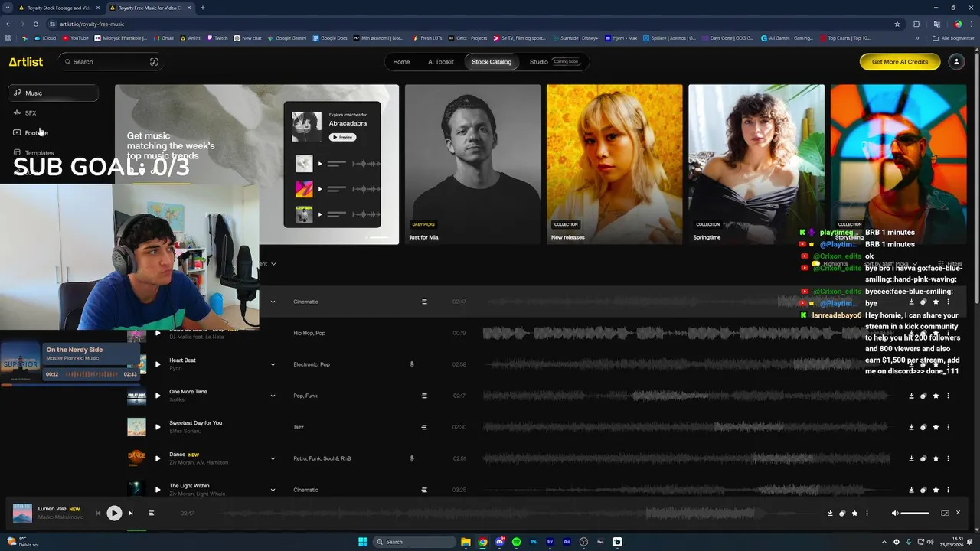The height and width of the screenshot is (551, 980).
Task: Star The Light Within track
Action: pyautogui.click(x=936, y=490)
